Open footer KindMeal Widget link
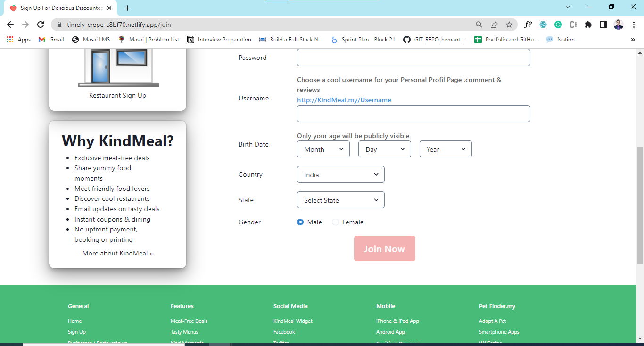 (293, 321)
